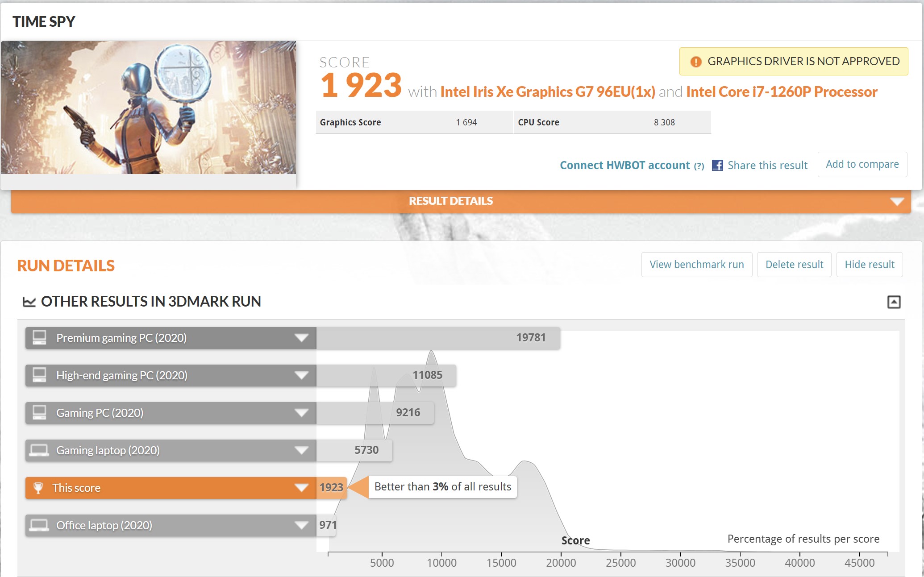Screen dimensions: 924x577
Task: Collapse the Other Results section
Action: pos(894,302)
